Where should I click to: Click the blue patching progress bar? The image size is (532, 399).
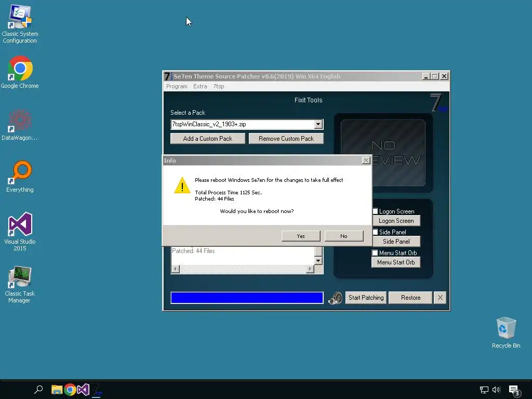tap(247, 298)
